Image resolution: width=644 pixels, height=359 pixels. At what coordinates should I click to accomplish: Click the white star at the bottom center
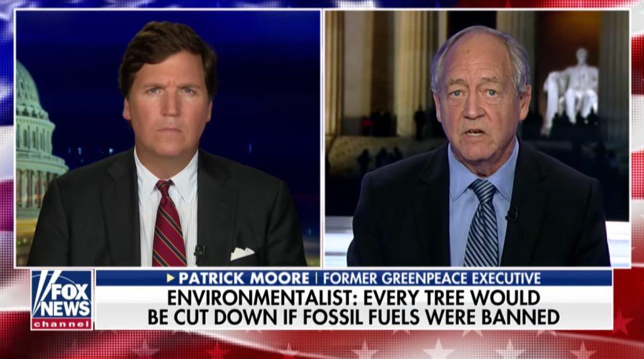point(438,350)
